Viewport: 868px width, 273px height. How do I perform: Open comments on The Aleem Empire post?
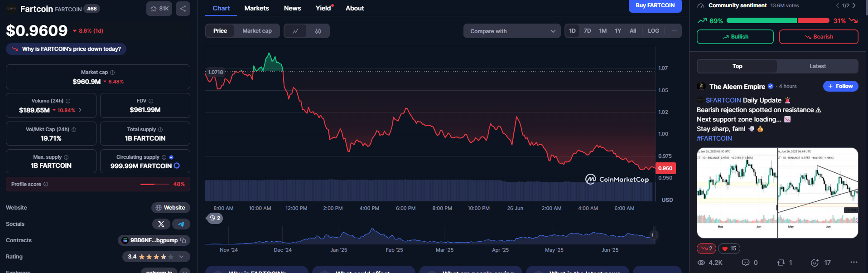pyautogui.click(x=750, y=263)
